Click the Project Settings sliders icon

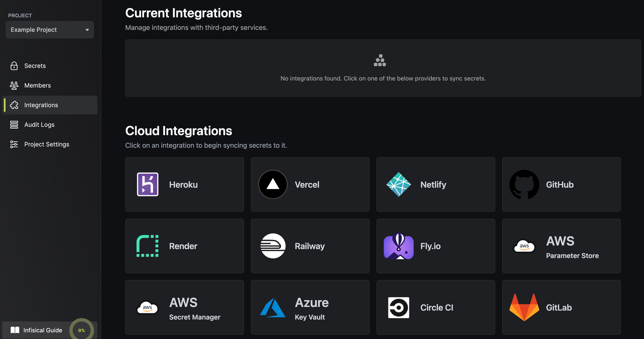pyautogui.click(x=14, y=144)
